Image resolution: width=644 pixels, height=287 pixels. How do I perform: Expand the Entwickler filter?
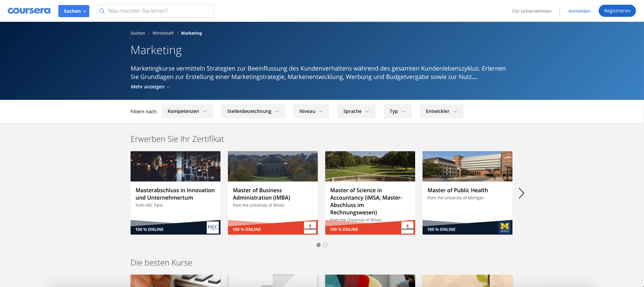pos(442,111)
